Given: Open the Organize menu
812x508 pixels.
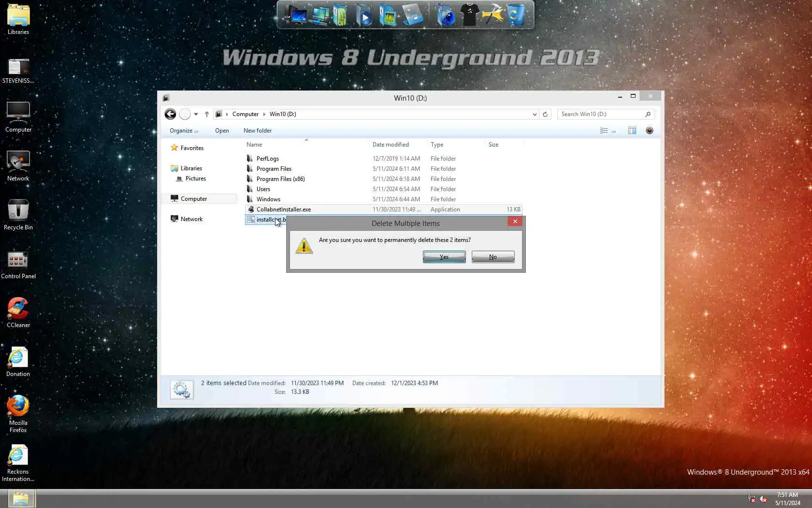Looking at the screenshot, I should coord(184,131).
